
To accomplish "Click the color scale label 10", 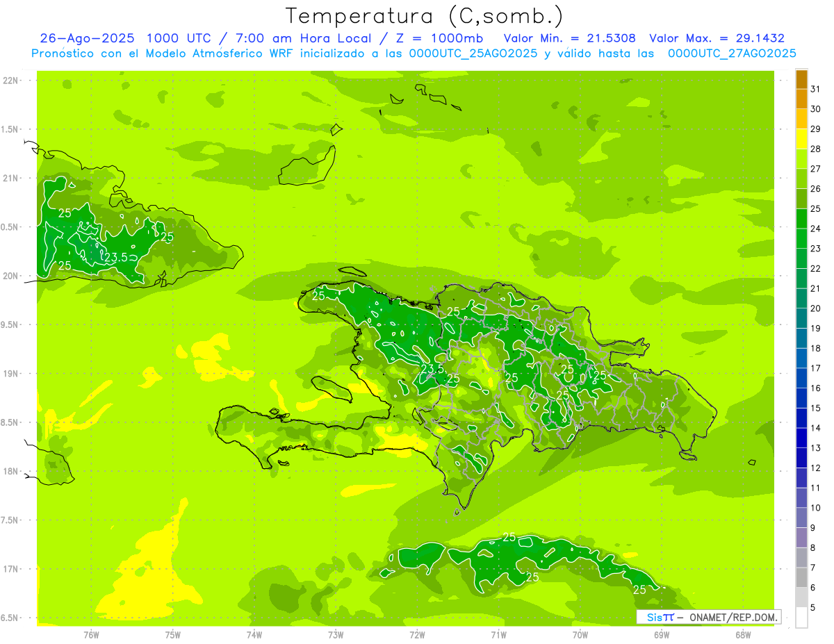I will [x=815, y=508].
